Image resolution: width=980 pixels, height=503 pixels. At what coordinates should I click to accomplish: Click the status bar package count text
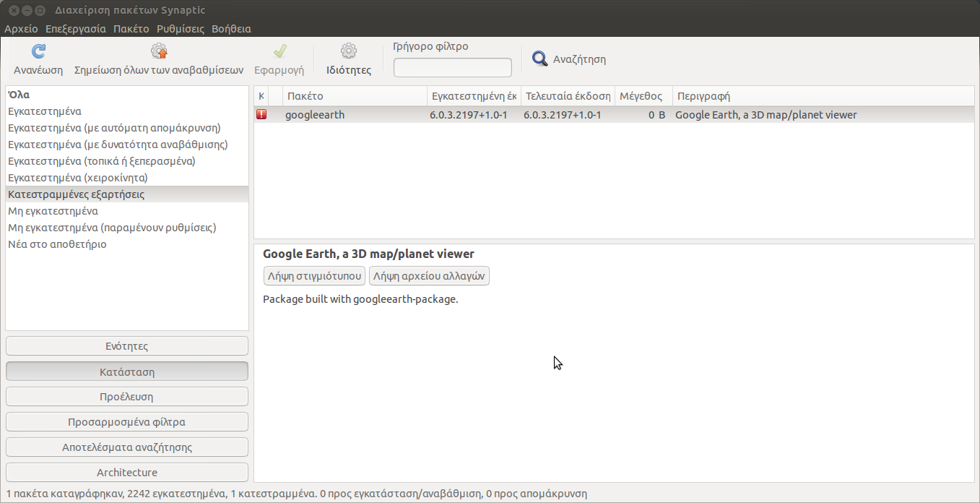coord(296,494)
